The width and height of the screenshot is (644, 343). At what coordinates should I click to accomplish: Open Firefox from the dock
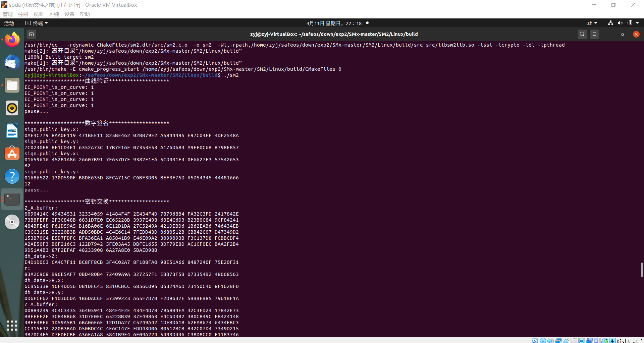coord(12,40)
